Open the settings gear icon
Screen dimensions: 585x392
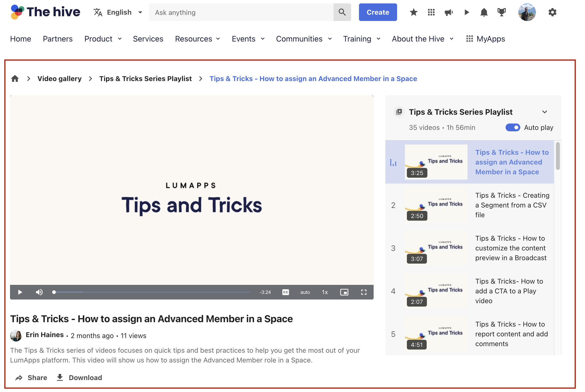tap(552, 12)
